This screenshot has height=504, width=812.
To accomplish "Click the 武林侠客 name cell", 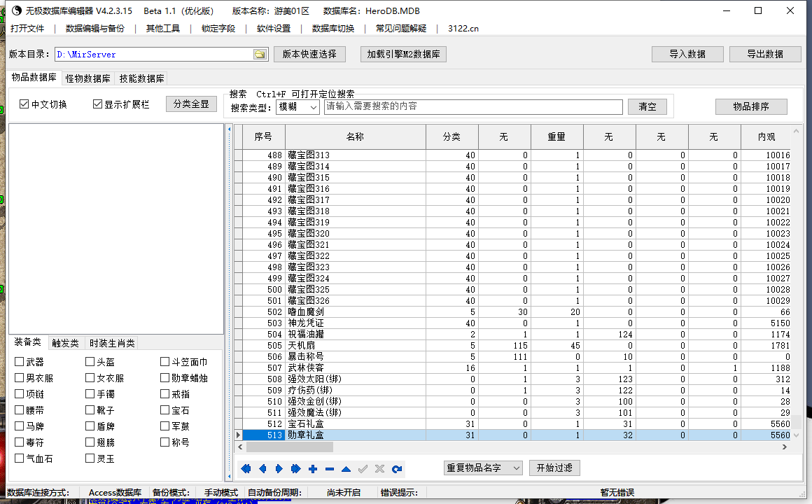I will coord(356,367).
